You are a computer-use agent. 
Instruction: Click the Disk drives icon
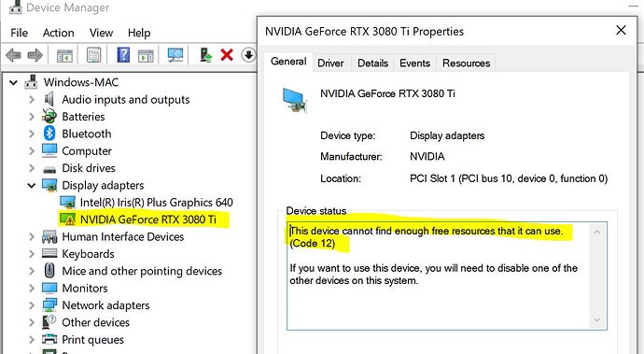click(49, 169)
